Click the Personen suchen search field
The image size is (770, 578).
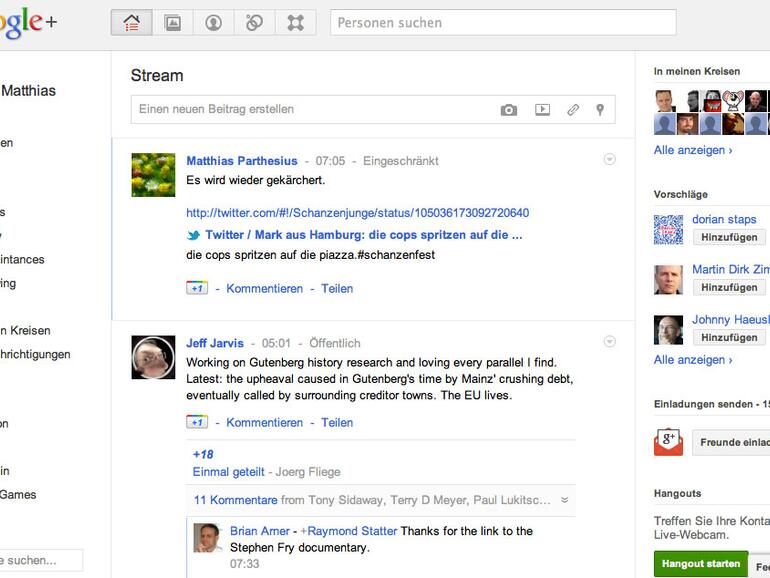(x=503, y=23)
